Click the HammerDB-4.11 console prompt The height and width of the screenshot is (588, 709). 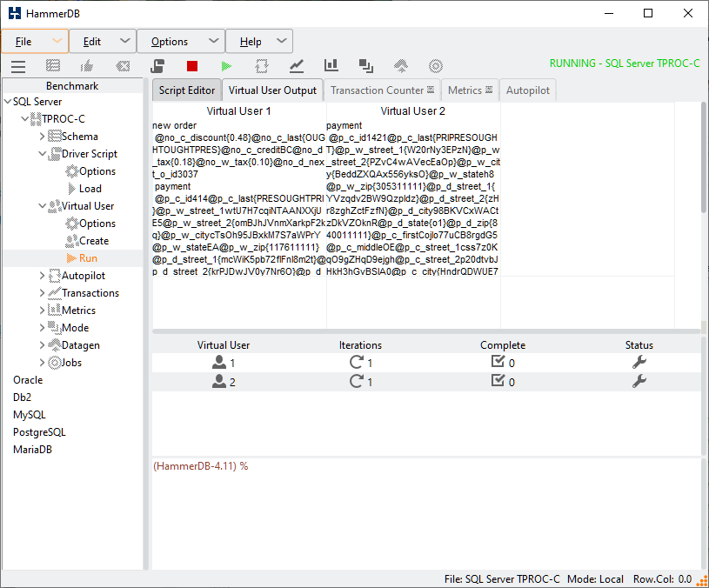pos(200,466)
